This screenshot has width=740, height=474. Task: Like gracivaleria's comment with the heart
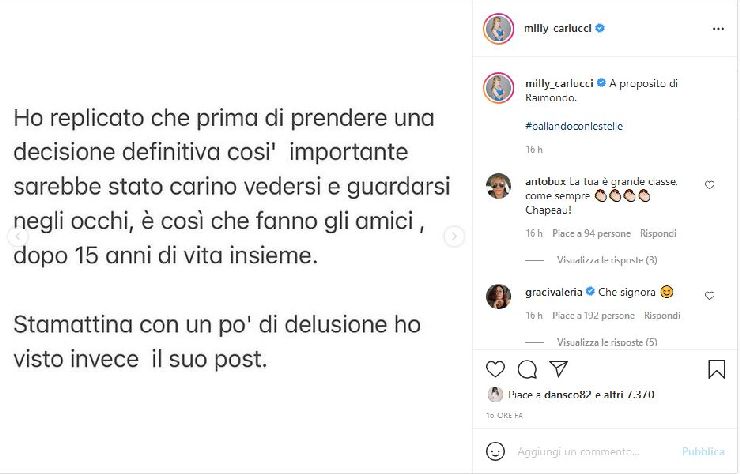(710, 296)
